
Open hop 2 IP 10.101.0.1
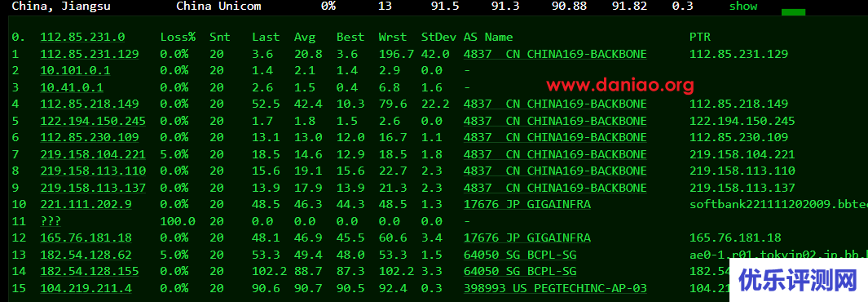point(75,70)
